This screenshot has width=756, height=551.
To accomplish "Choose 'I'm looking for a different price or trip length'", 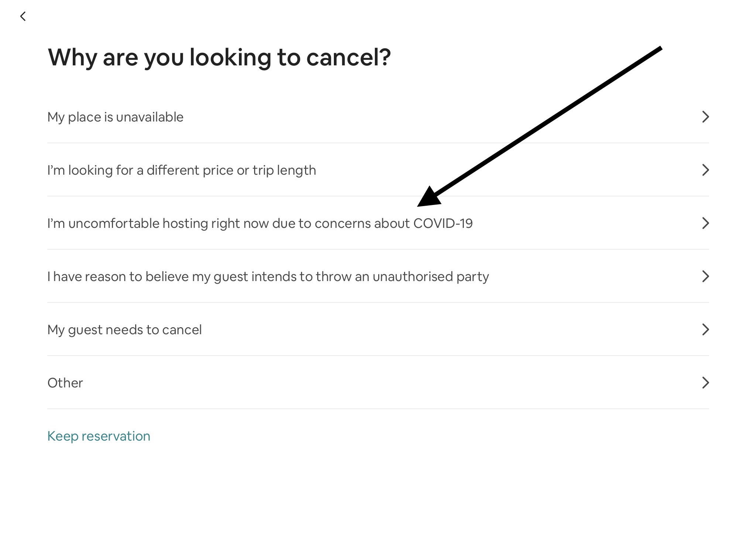I will (x=181, y=170).
